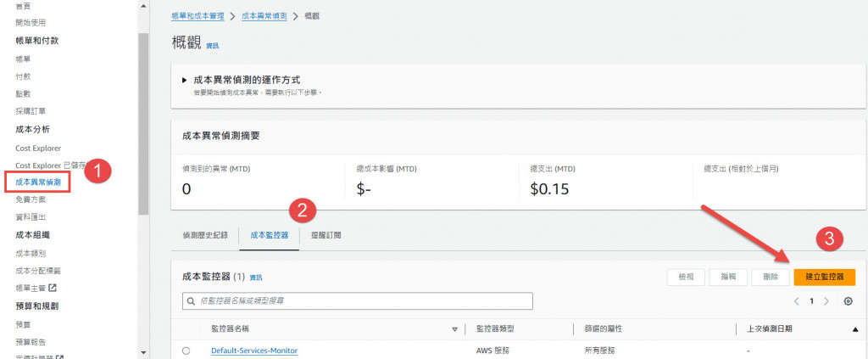This screenshot has height=359, width=868.
Task: Open 預算報告 in sidebar
Action: pyautogui.click(x=31, y=341)
